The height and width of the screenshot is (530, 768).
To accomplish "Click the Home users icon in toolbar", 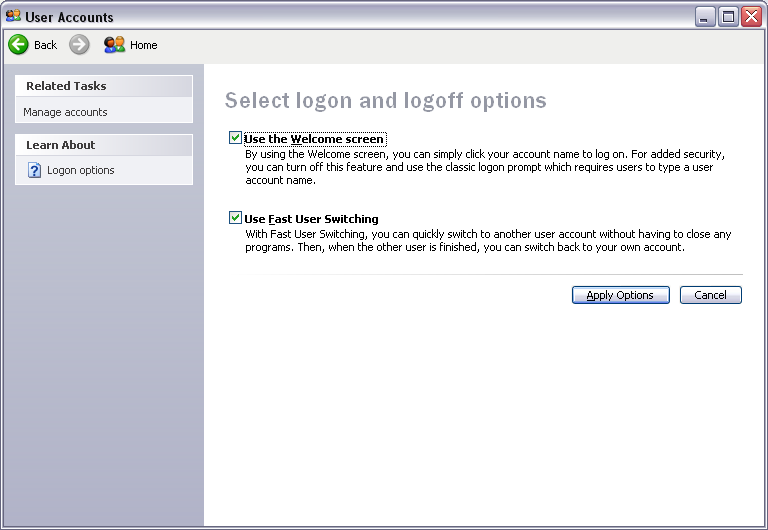I will [114, 45].
